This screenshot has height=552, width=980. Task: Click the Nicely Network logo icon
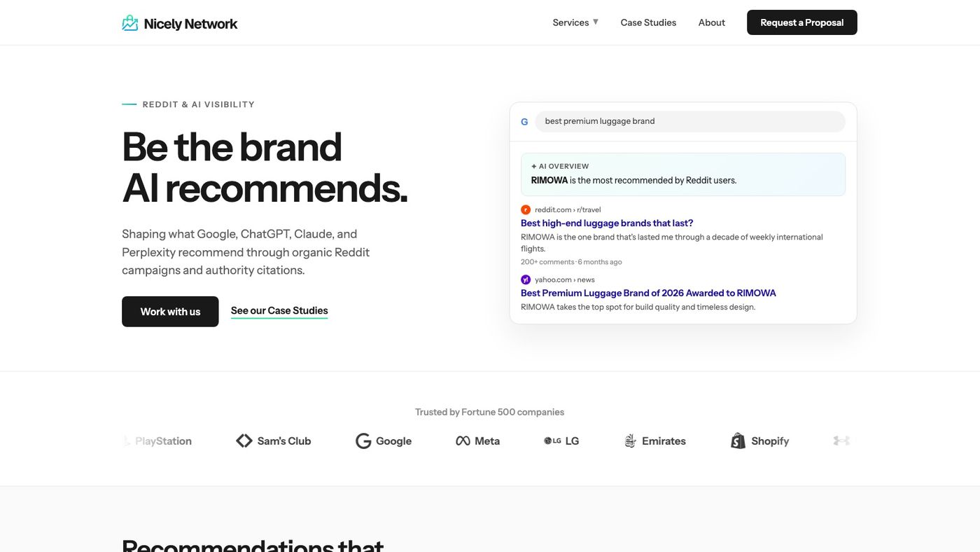coord(130,23)
